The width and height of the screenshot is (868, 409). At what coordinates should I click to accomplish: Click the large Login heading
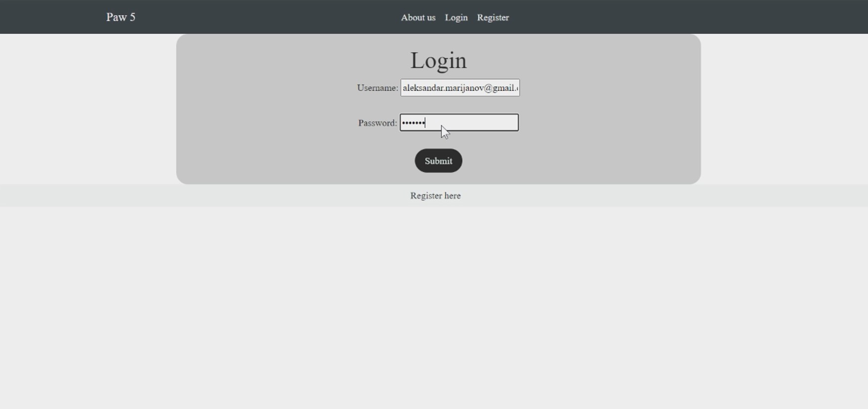point(438,60)
